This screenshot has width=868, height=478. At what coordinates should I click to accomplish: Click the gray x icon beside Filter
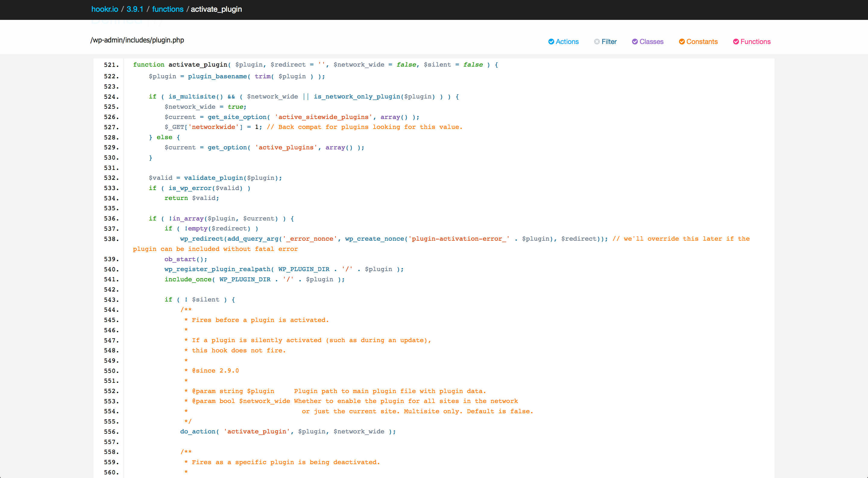597,42
